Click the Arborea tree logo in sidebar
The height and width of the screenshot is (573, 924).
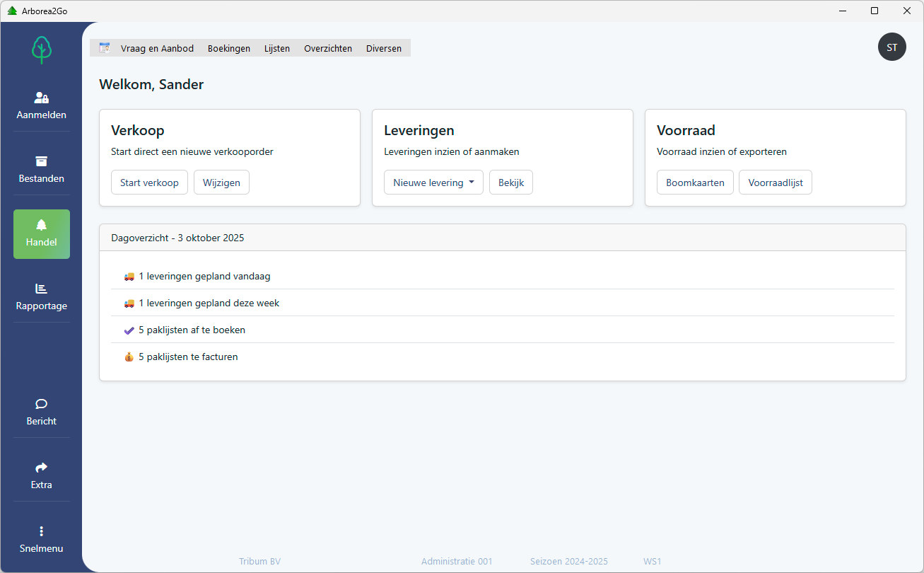42,50
